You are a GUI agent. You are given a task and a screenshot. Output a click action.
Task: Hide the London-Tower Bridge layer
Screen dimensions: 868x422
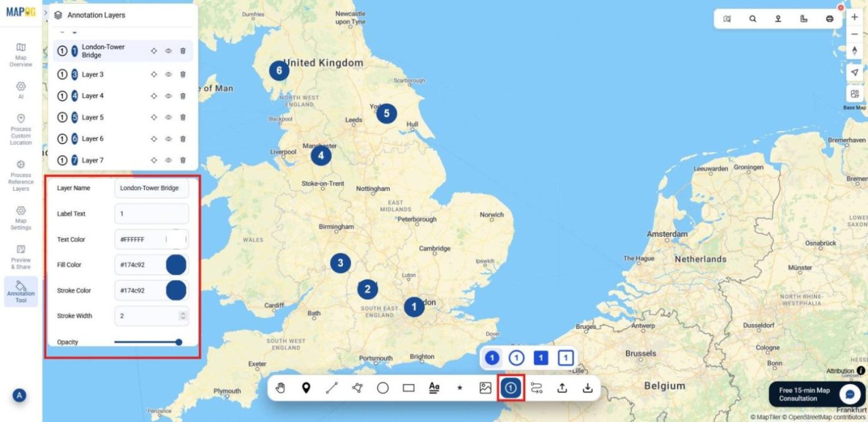[x=168, y=51]
